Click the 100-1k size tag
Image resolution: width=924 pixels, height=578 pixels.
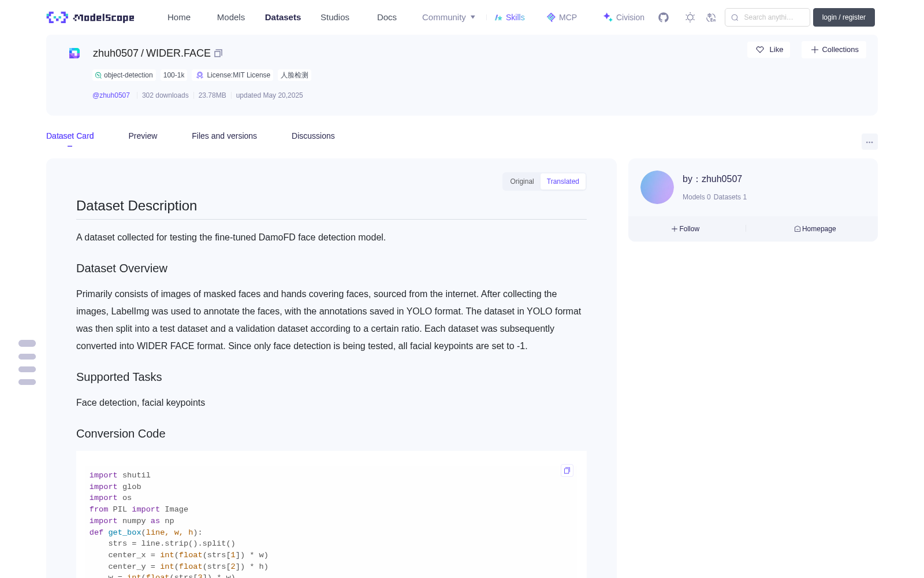(174, 75)
